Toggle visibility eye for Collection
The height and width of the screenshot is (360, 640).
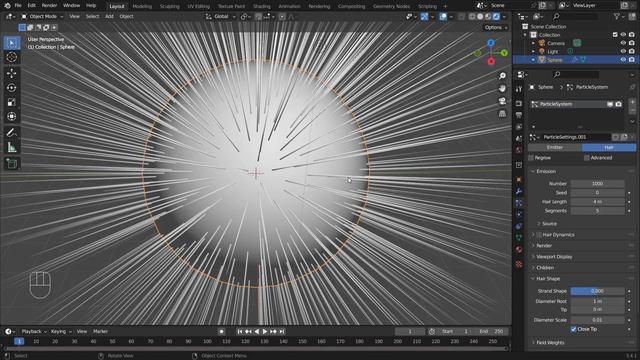click(x=623, y=35)
